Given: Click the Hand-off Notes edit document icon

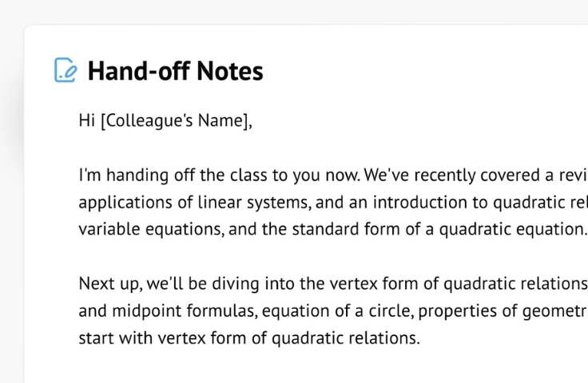Looking at the screenshot, I should [x=66, y=70].
